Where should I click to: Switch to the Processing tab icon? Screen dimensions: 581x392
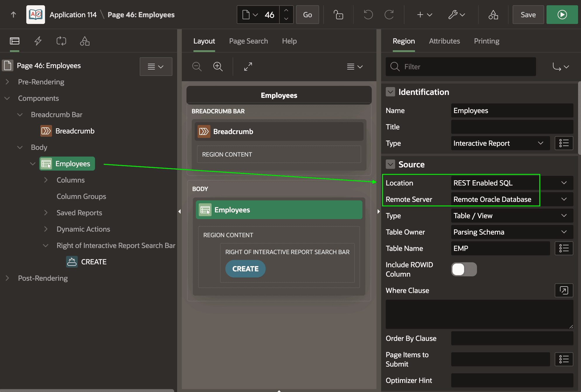pos(61,41)
